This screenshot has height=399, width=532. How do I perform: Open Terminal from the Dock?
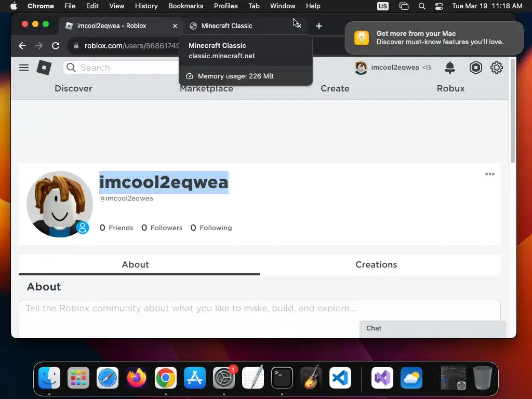click(x=282, y=378)
